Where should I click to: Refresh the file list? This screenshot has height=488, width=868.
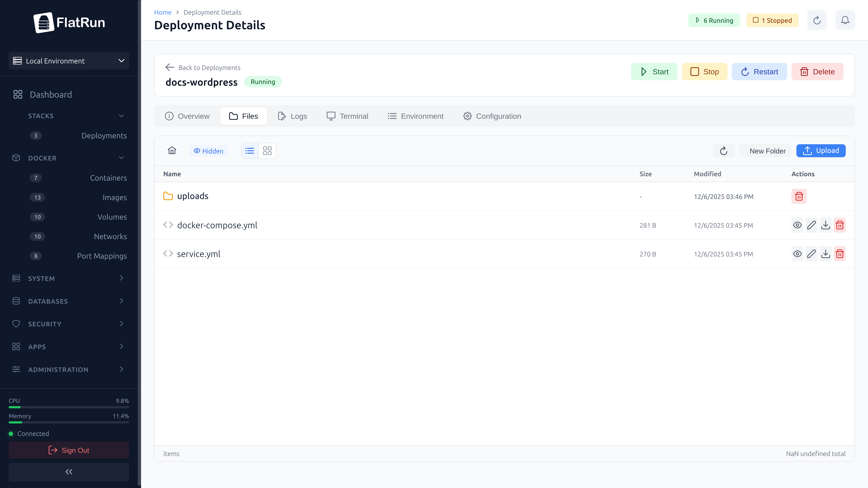coord(723,151)
